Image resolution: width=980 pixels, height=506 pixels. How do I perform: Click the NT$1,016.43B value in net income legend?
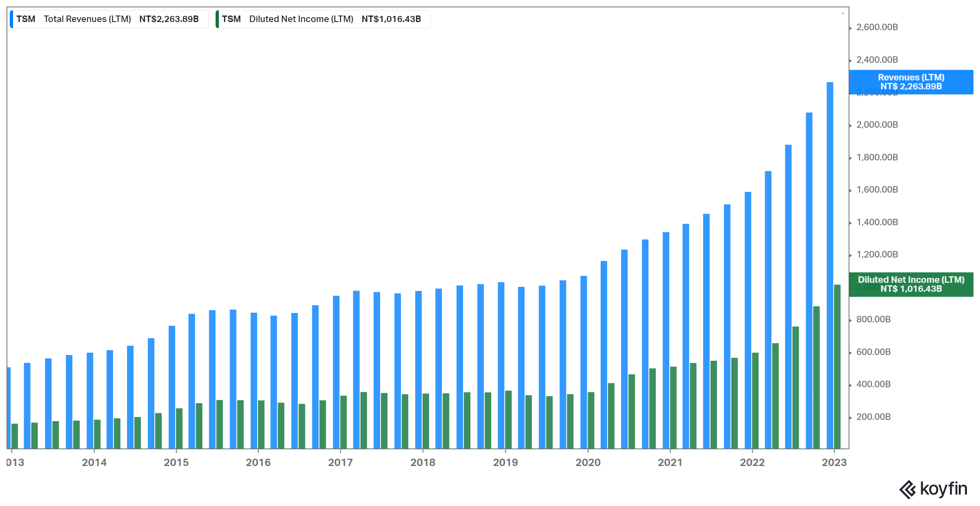(x=391, y=19)
